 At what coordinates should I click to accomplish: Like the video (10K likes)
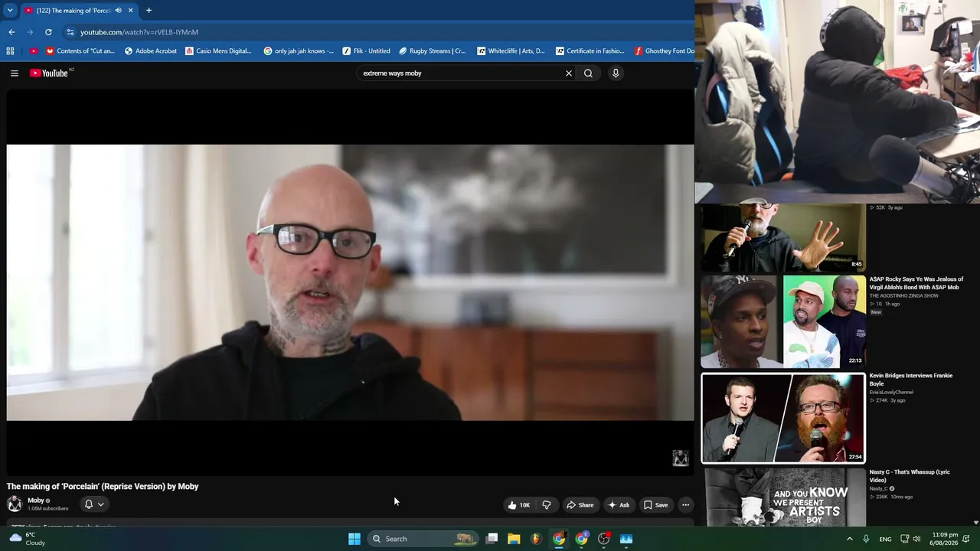coord(518,505)
